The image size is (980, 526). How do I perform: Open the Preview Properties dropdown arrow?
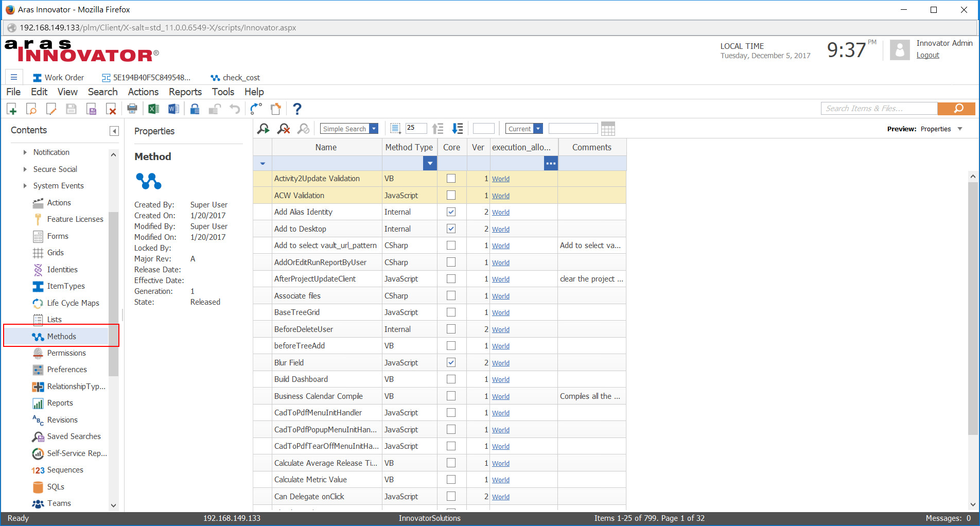tap(960, 129)
